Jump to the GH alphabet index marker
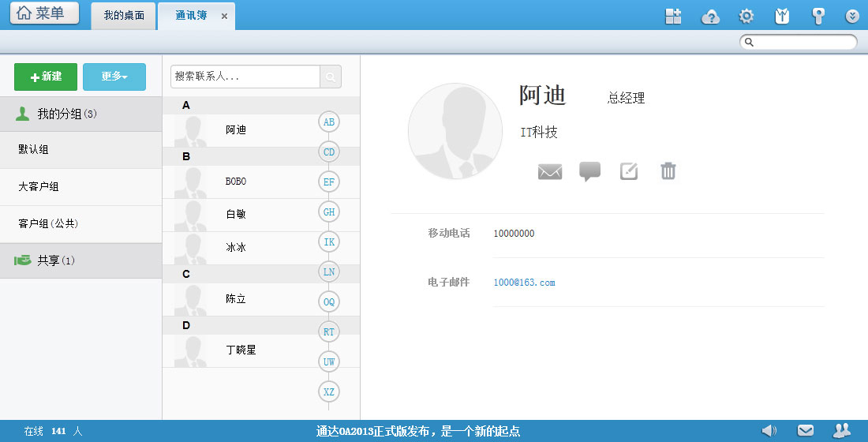The image size is (868, 442). [x=329, y=212]
